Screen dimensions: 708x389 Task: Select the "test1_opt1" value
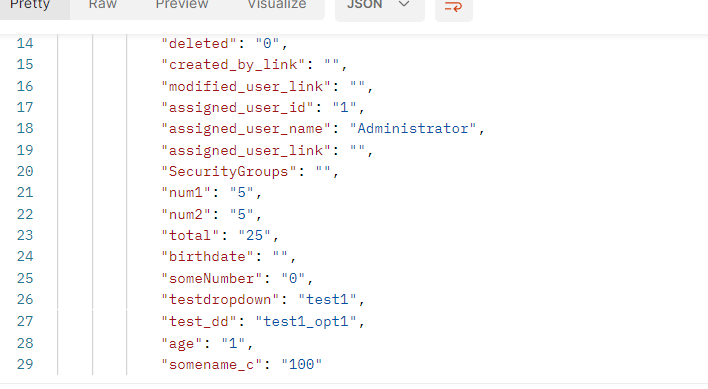pyautogui.click(x=306, y=321)
